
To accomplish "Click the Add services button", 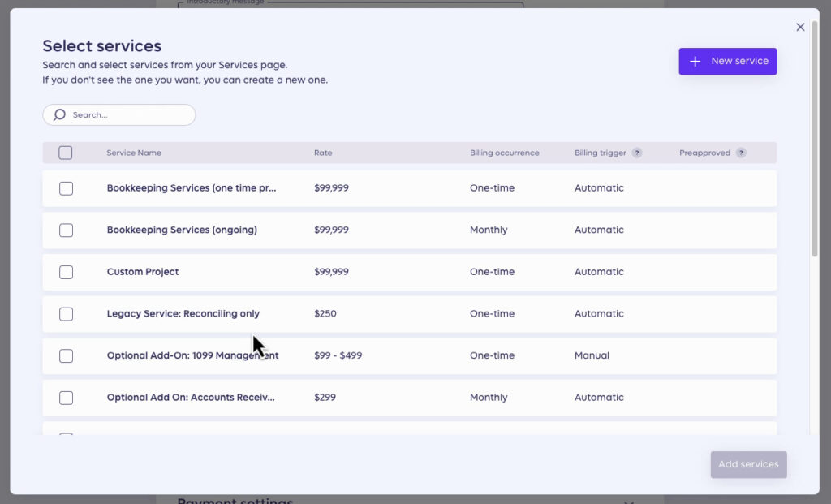I will point(747,464).
